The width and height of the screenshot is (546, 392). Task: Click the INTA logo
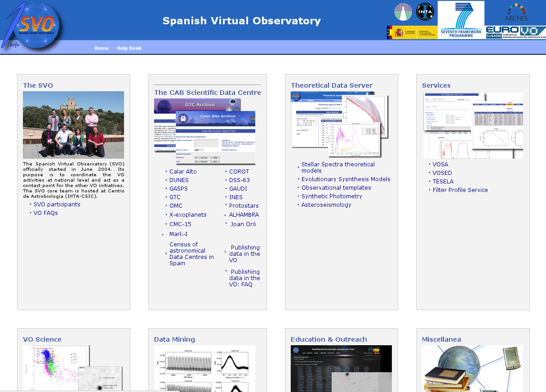click(x=425, y=12)
